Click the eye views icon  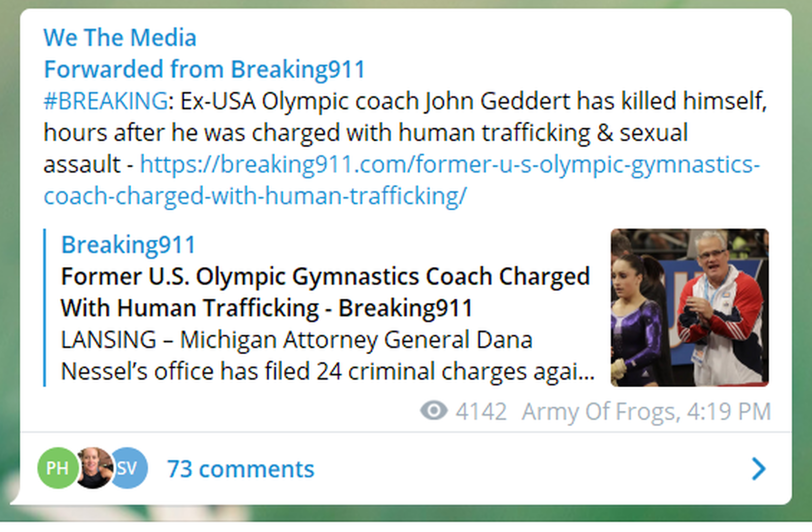coord(433,411)
